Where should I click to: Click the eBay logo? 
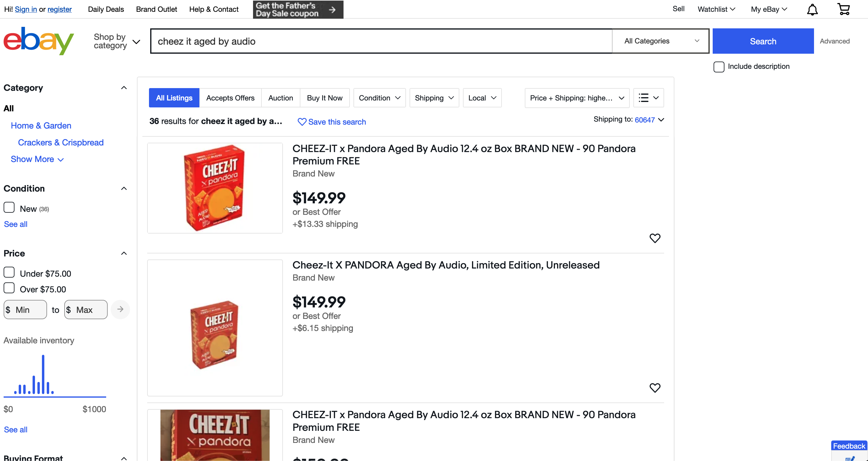tap(38, 41)
